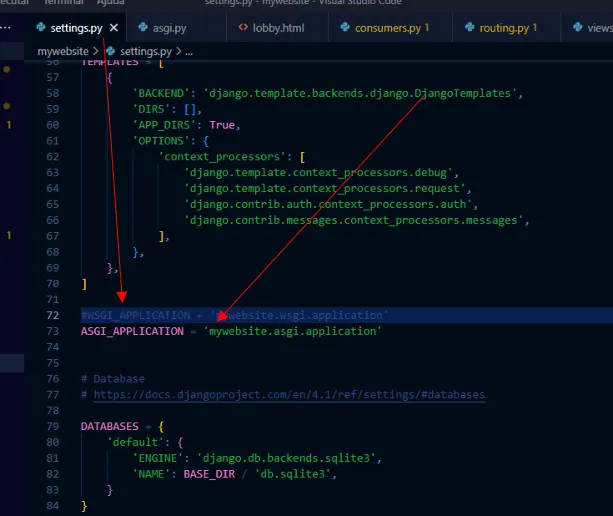Expand the breadcrumb ellipsis symbol list

tap(188, 50)
